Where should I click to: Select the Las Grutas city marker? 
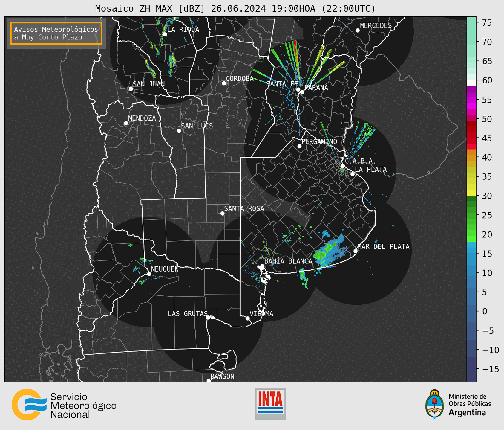pyautogui.click(x=208, y=318)
